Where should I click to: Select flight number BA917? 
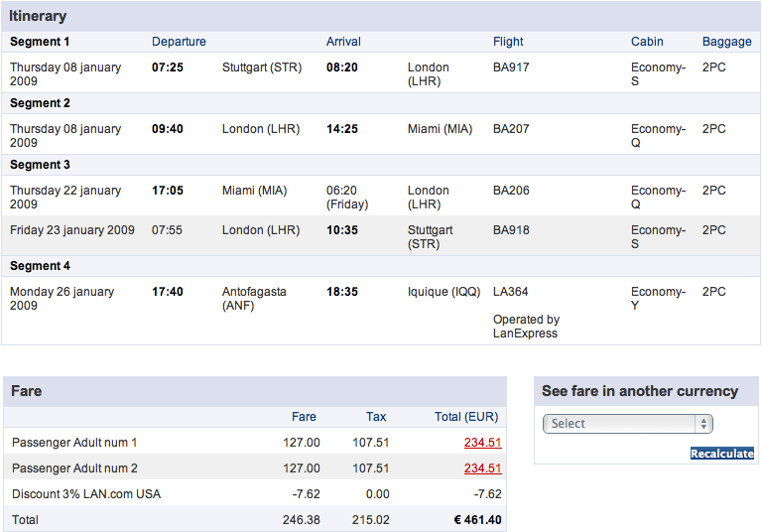(x=511, y=67)
